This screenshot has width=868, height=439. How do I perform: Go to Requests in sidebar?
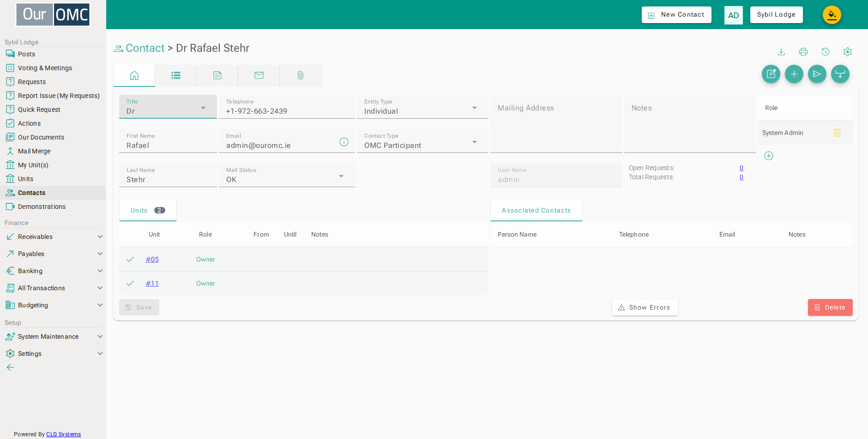pos(53,82)
